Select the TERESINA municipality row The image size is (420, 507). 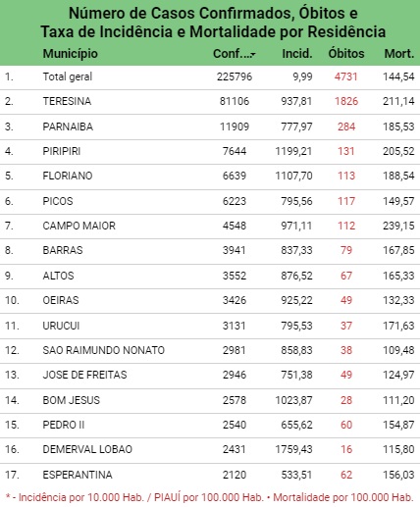click(210, 101)
